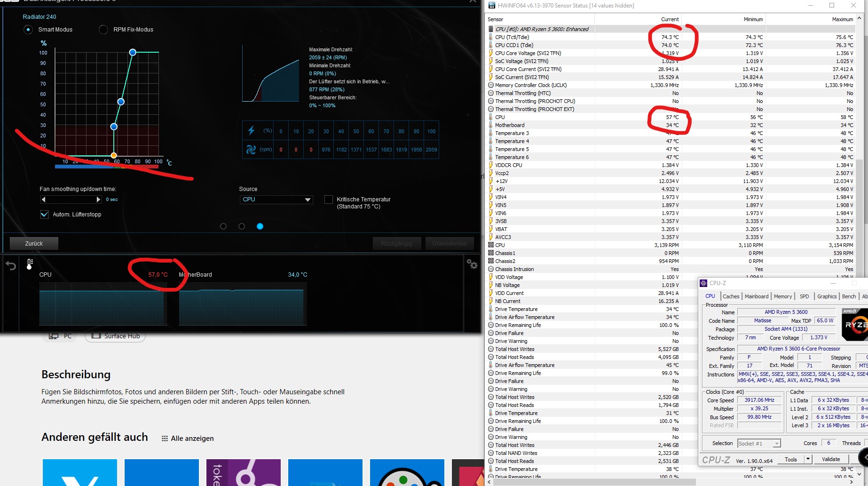
Task: Switch to the Graphics tab in CPU-Z
Action: pyautogui.click(x=827, y=296)
